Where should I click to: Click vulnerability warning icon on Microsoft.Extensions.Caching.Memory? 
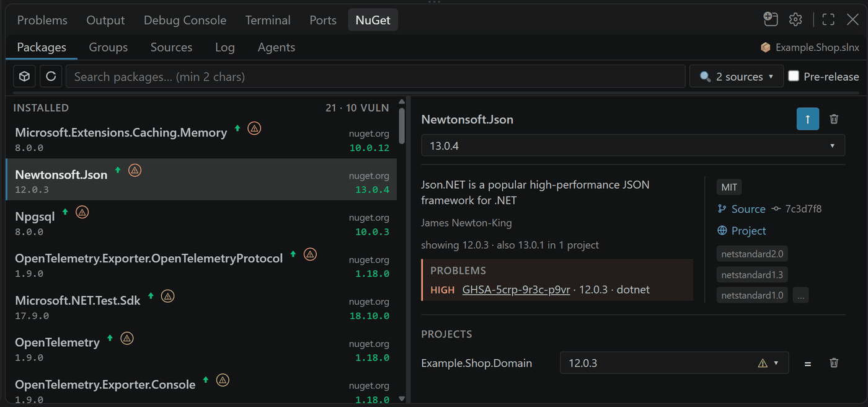pos(254,128)
